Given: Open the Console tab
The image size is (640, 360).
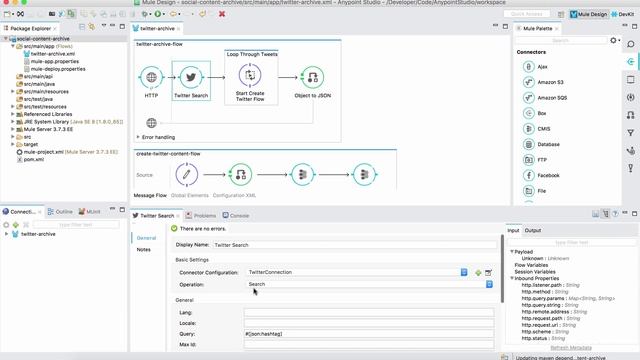Looking at the screenshot, I should point(236,216).
